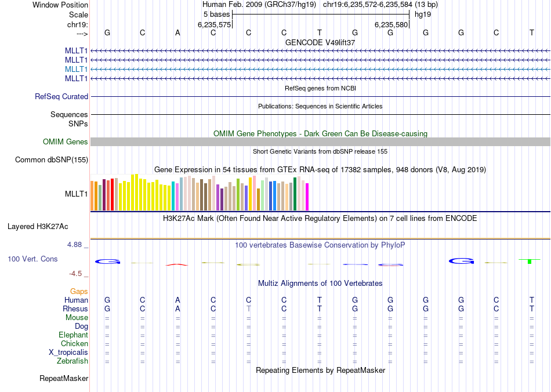
Task: Click the 4.88 PhyloP upper limit value
Action: click(74, 245)
